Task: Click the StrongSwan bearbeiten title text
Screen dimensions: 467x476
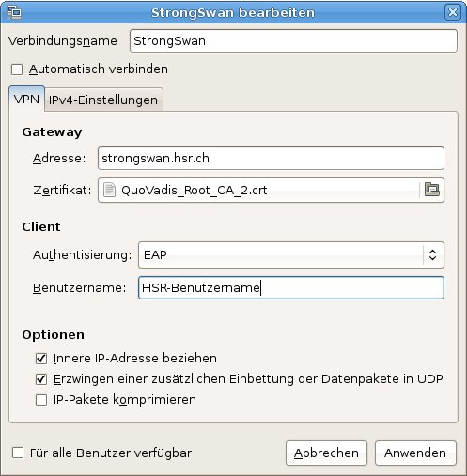Action: pyautogui.click(x=233, y=12)
